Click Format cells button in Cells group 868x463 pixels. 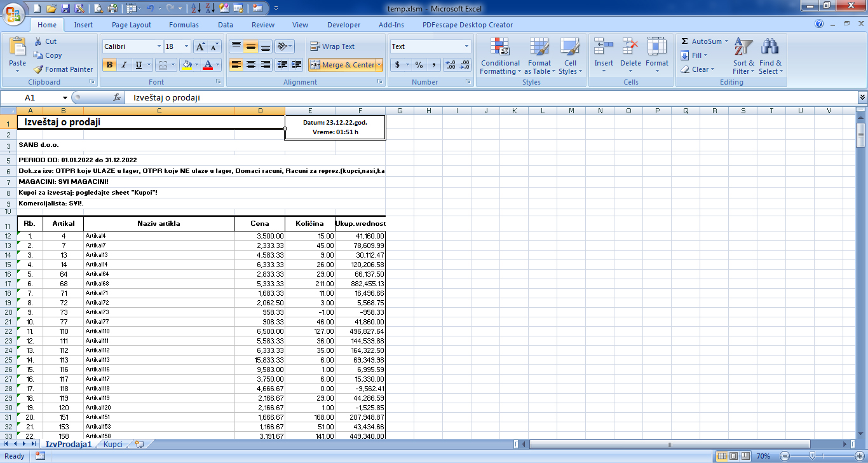coord(657,56)
